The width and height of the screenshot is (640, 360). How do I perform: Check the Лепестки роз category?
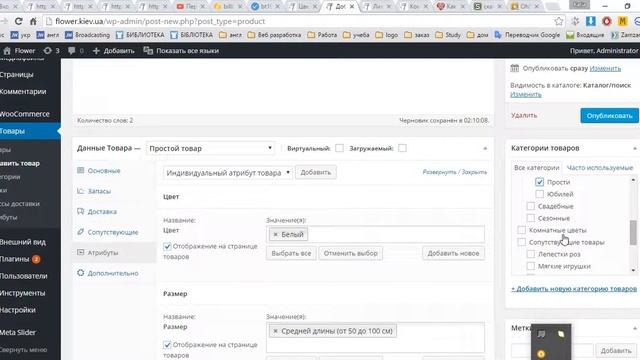[x=531, y=254]
